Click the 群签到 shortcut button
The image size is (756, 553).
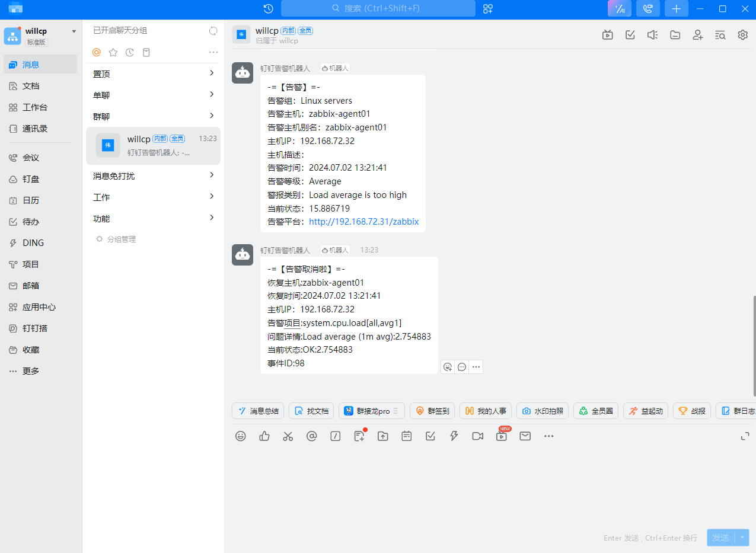[432, 411]
